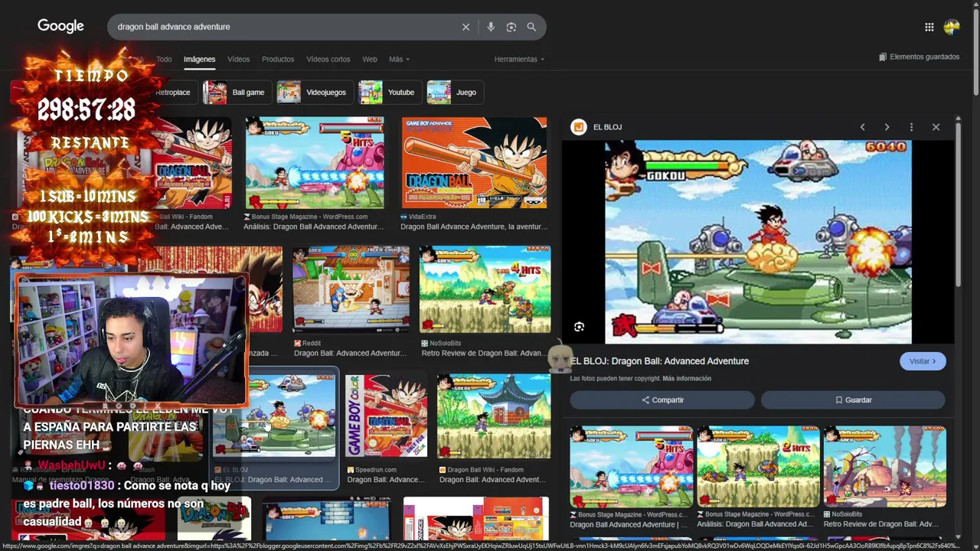Filter by Videojuegos chip
This screenshot has height=551, width=980.
pyautogui.click(x=314, y=93)
